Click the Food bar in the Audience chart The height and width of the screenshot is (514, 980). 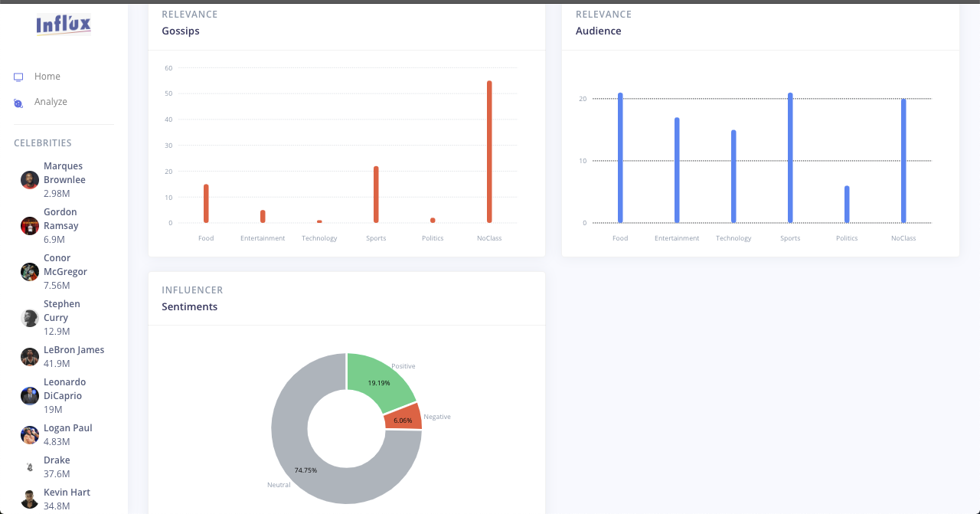(620, 158)
